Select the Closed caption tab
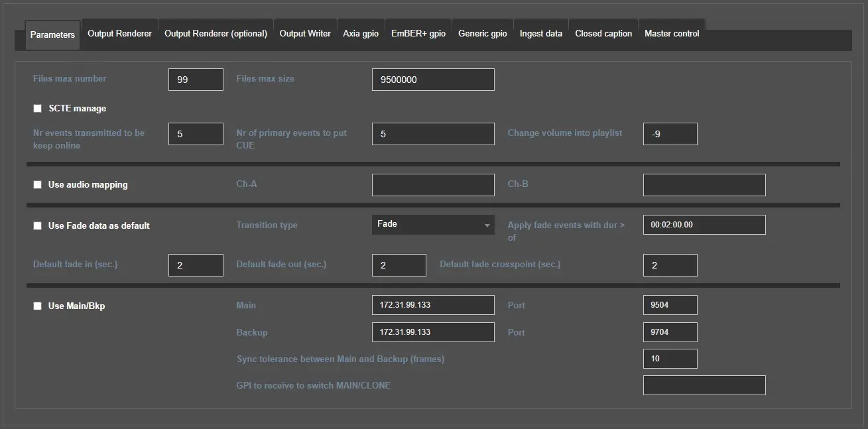The image size is (868, 429). click(x=603, y=34)
